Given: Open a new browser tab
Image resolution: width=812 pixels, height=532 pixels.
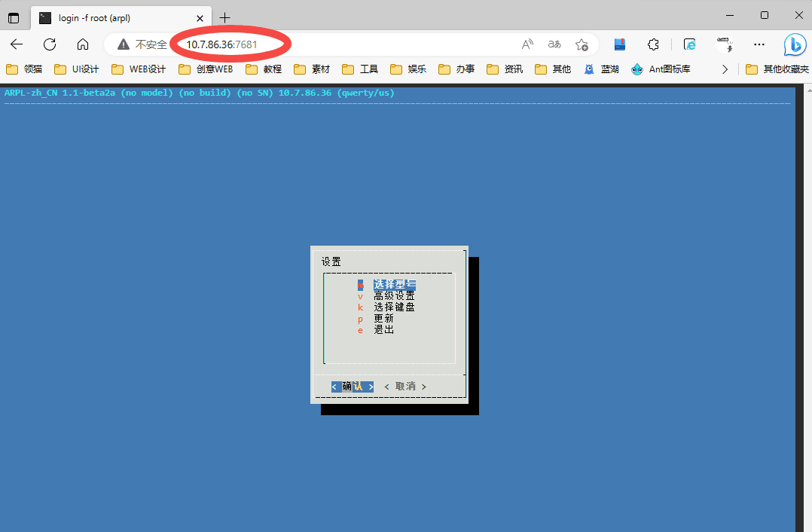Looking at the screenshot, I should pos(224,18).
